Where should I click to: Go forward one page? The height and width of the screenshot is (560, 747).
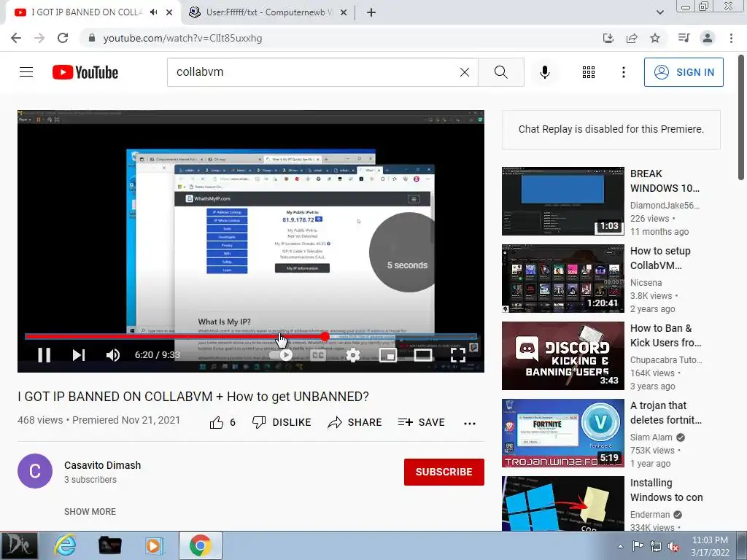[39, 38]
